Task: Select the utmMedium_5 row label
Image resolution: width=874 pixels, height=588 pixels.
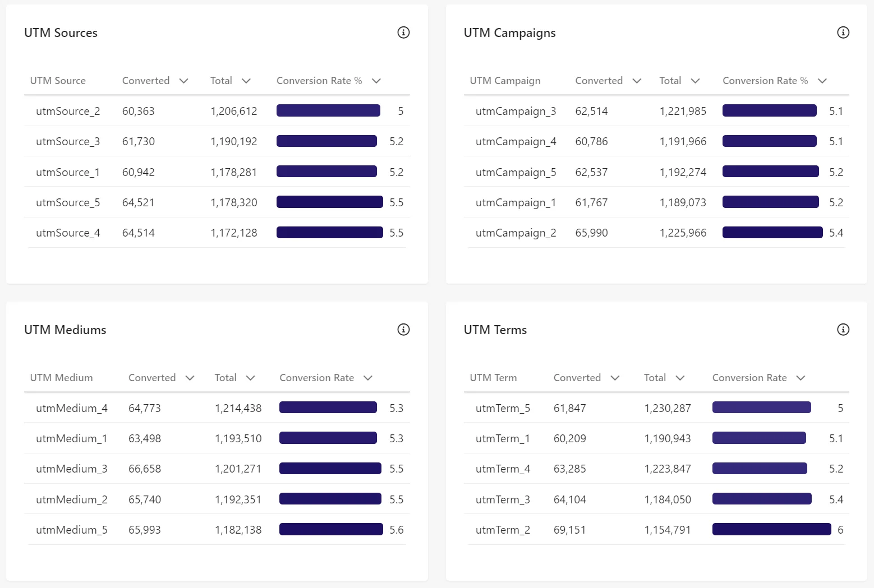Action: pyautogui.click(x=71, y=530)
